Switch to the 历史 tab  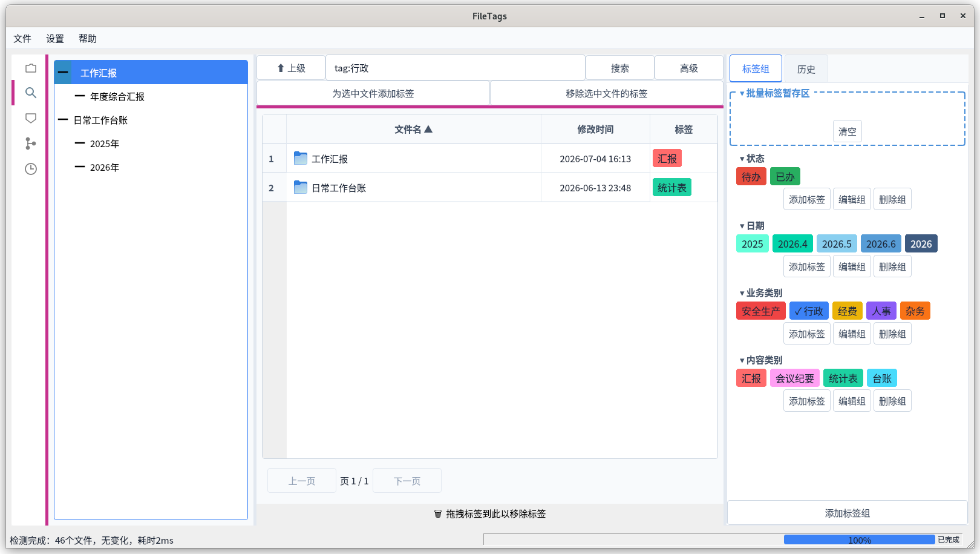point(806,69)
